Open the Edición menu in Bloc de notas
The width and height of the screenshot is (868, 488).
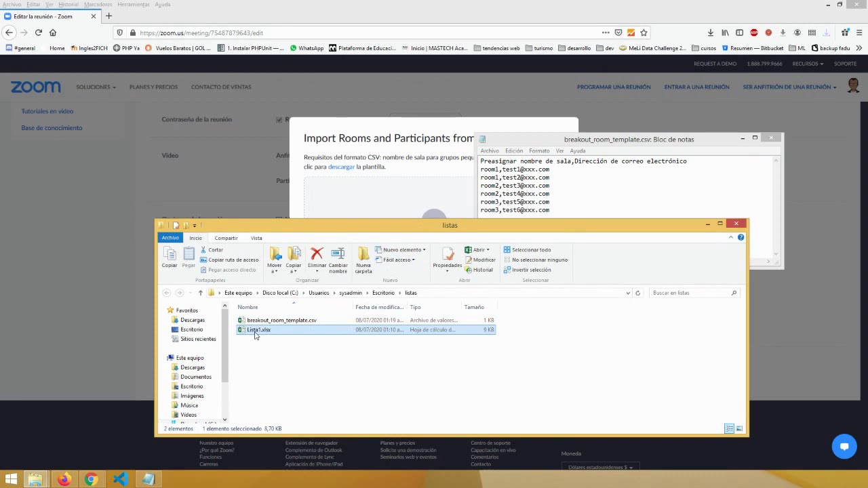pyautogui.click(x=514, y=150)
